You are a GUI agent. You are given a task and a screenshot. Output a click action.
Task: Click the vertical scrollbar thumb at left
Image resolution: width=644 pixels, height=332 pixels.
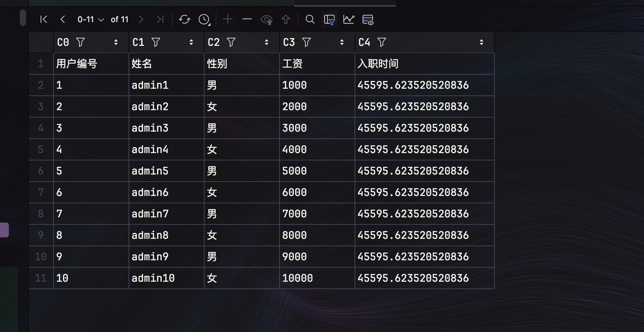[23, 18]
